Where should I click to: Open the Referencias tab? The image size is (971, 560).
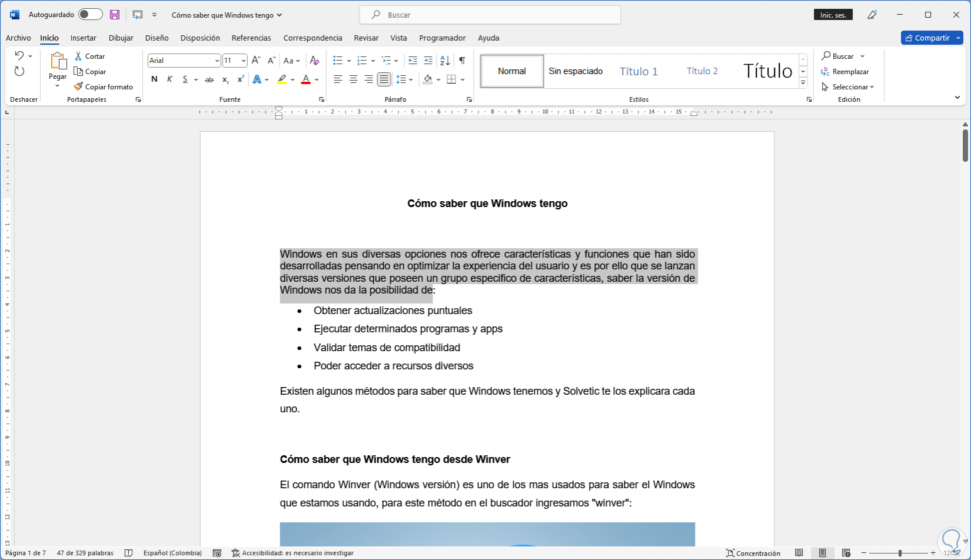251,38
